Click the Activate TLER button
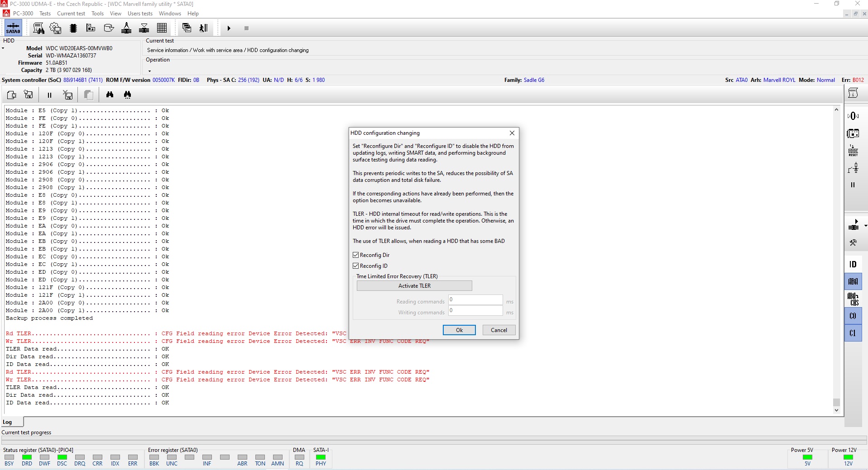 [414, 286]
